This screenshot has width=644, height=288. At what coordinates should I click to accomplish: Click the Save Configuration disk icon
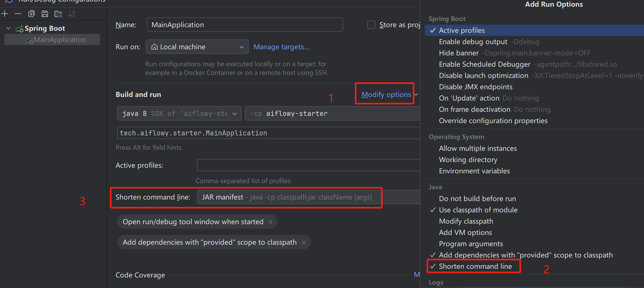[45, 14]
